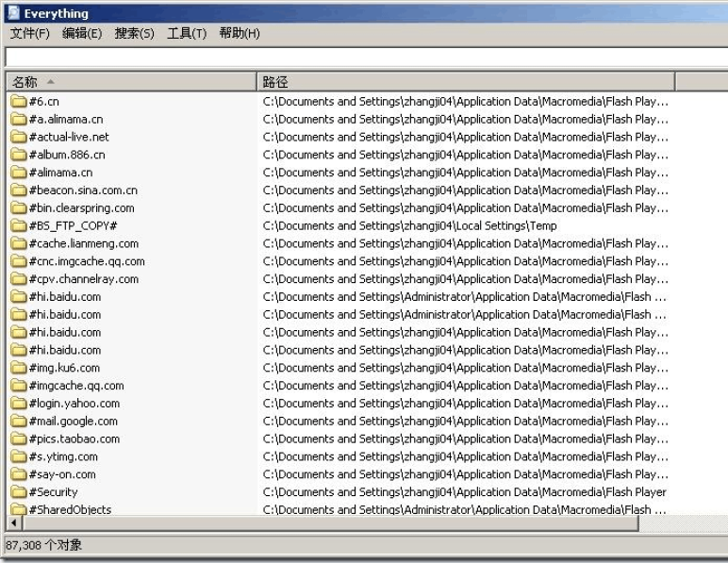Image resolution: width=728 pixels, height=563 pixels.
Task: Click the #pics.taobao.com name text
Action: coord(74,439)
